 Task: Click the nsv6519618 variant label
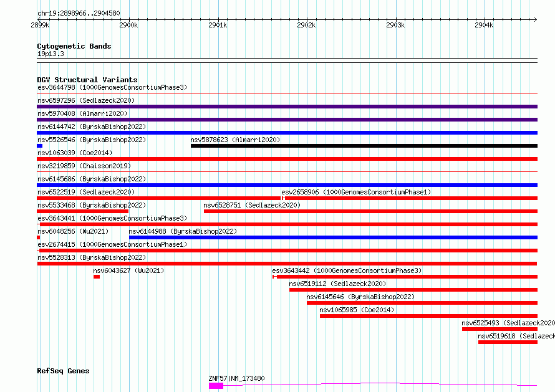coord(516,336)
